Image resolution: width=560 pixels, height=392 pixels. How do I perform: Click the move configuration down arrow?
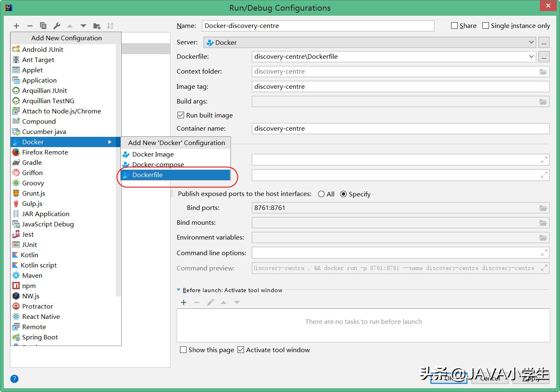[x=83, y=26]
